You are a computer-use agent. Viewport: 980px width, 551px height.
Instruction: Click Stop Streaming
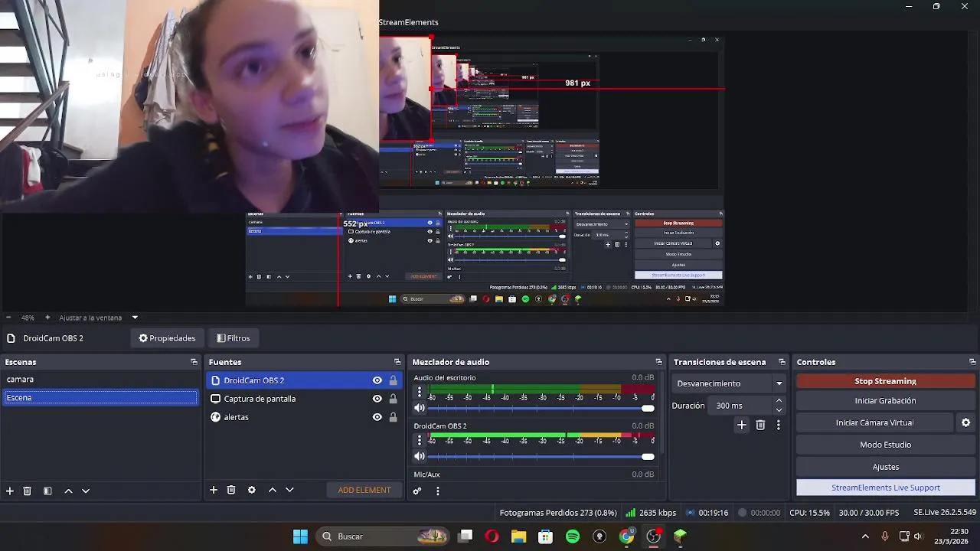[885, 381]
